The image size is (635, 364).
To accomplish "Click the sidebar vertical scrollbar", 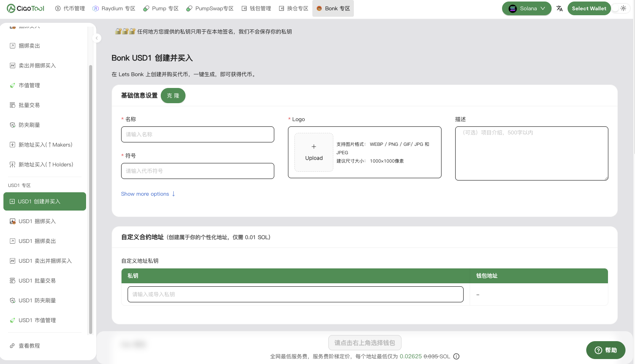I will (x=91, y=198).
